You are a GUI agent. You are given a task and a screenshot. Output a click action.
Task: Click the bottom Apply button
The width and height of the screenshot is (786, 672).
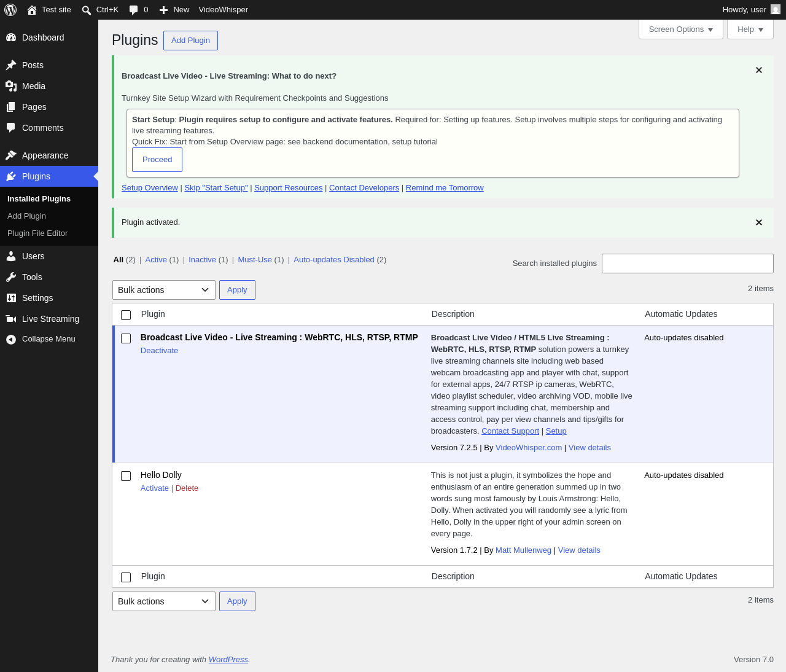pyautogui.click(x=237, y=601)
